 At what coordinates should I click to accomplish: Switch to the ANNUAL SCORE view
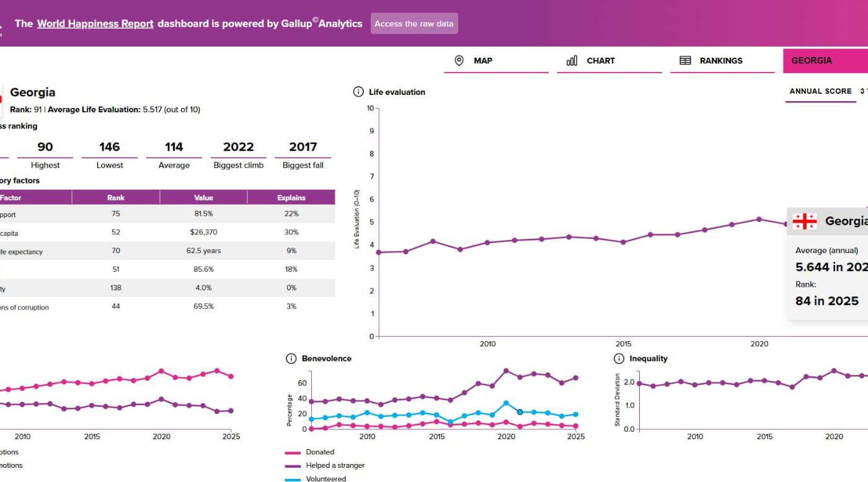(x=820, y=91)
